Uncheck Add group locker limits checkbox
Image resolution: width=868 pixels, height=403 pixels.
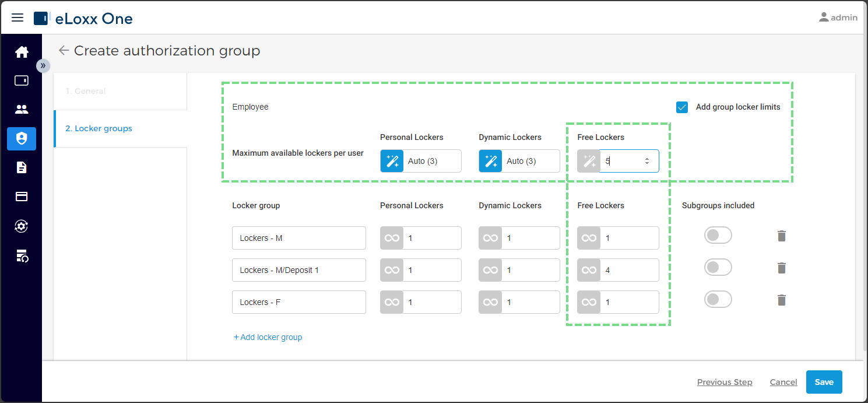[682, 107]
